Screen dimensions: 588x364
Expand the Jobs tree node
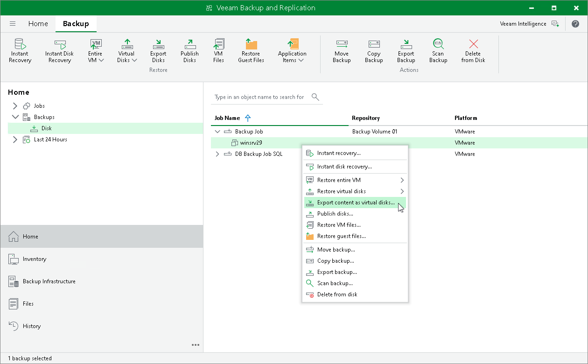click(15, 106)
